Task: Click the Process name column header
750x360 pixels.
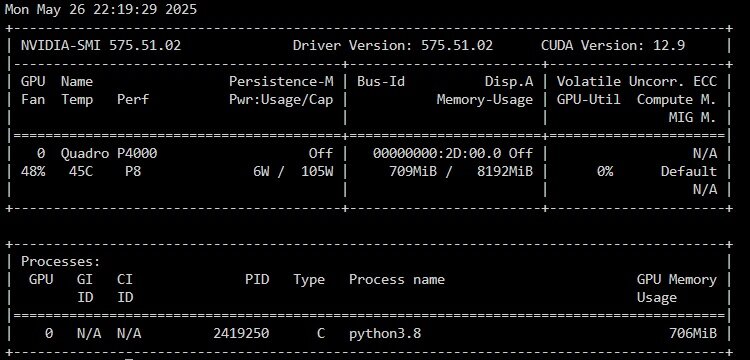Action: tap(397, 280)
